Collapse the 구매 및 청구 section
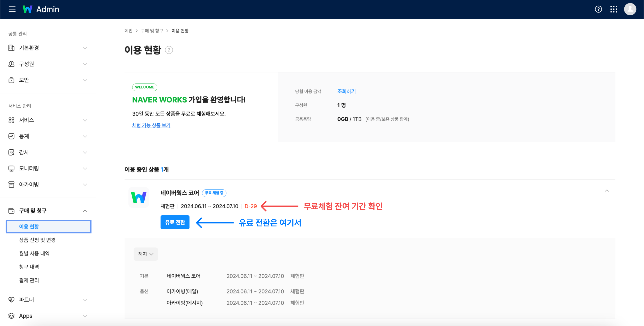 click(85, 210)
